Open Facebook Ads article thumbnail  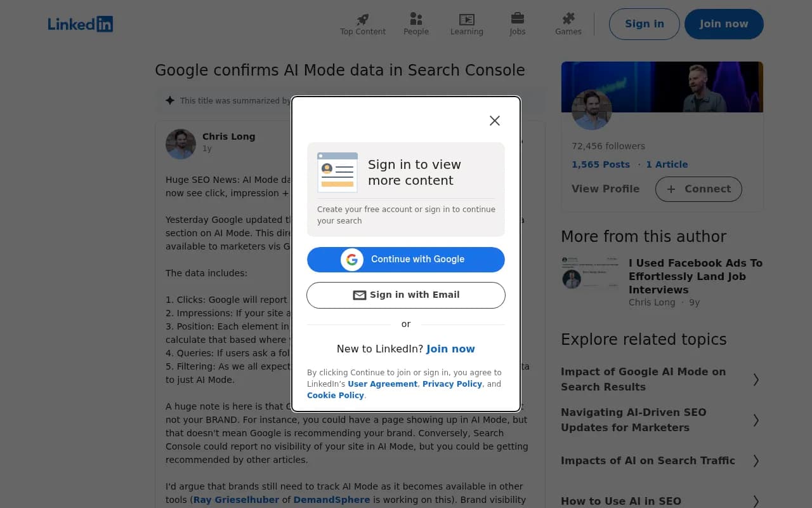pos(590,273)
